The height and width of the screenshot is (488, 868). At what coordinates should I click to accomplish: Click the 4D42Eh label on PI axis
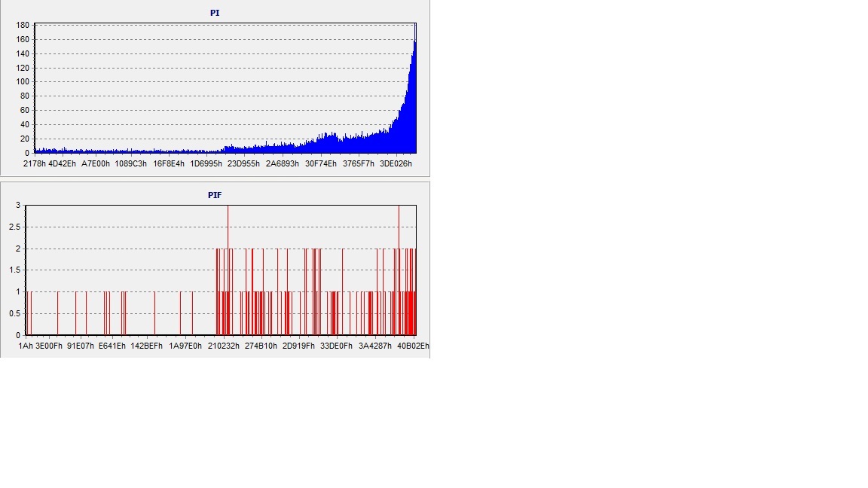tap(62, 163)
